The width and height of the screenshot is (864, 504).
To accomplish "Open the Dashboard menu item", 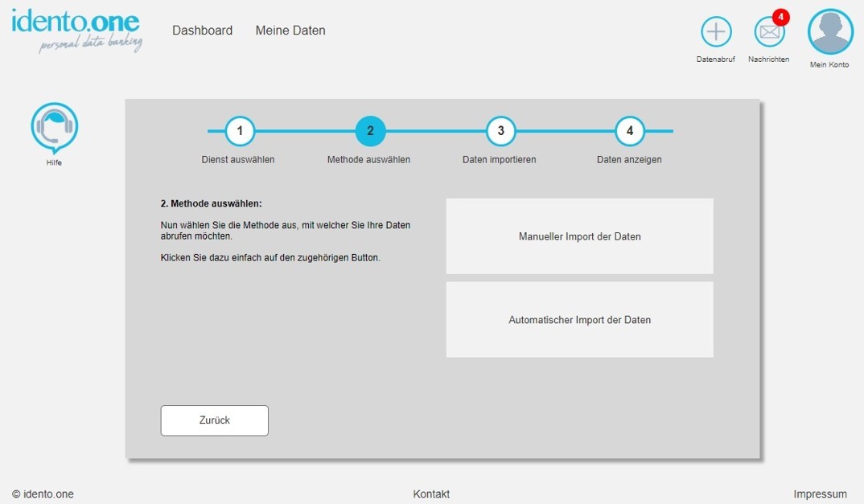I will tap(202, 31).
